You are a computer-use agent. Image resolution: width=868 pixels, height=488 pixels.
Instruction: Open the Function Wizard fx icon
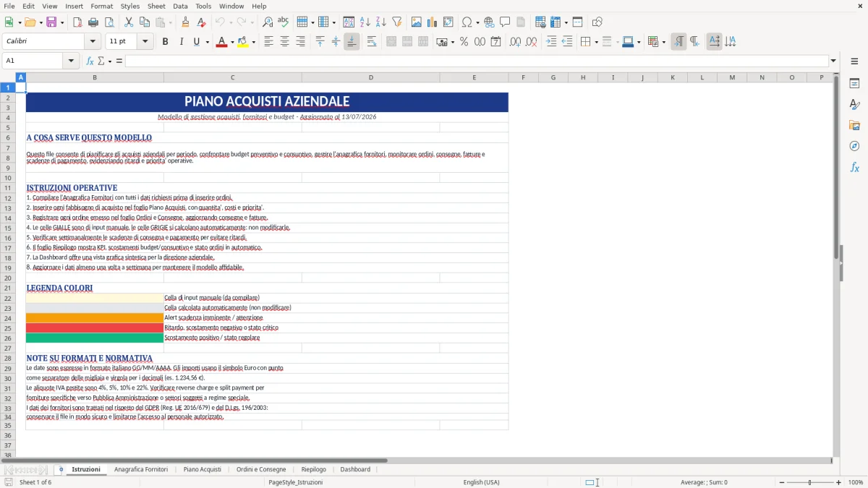pos(90,61)
